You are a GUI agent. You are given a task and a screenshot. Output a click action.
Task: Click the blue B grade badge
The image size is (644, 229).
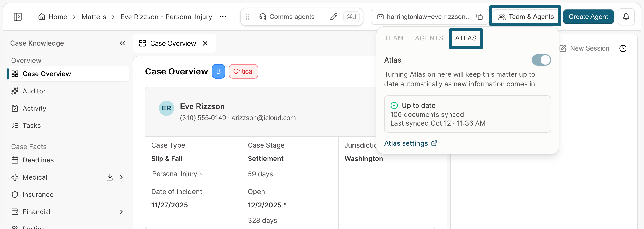pos(218,71)
